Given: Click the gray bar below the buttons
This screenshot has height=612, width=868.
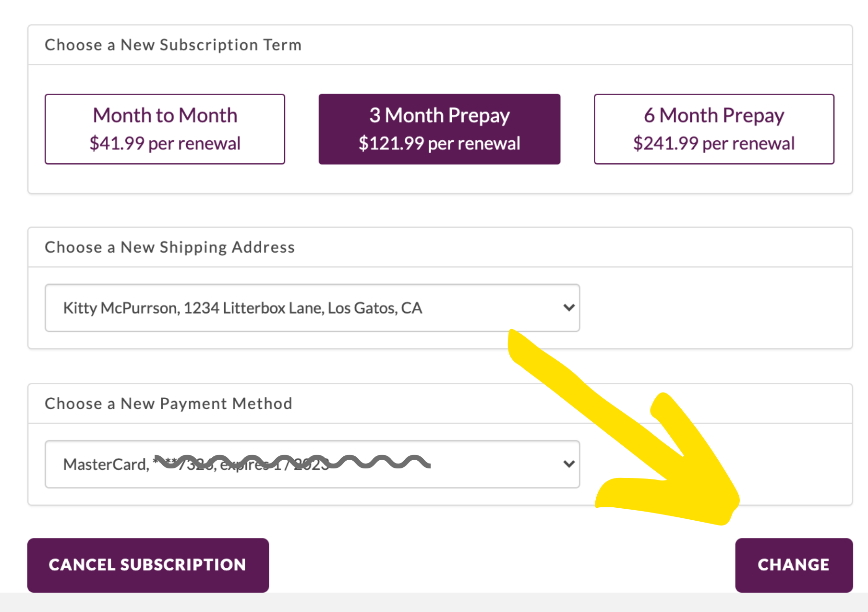Looking at the screenshot, I should click(x=434, y=602).
